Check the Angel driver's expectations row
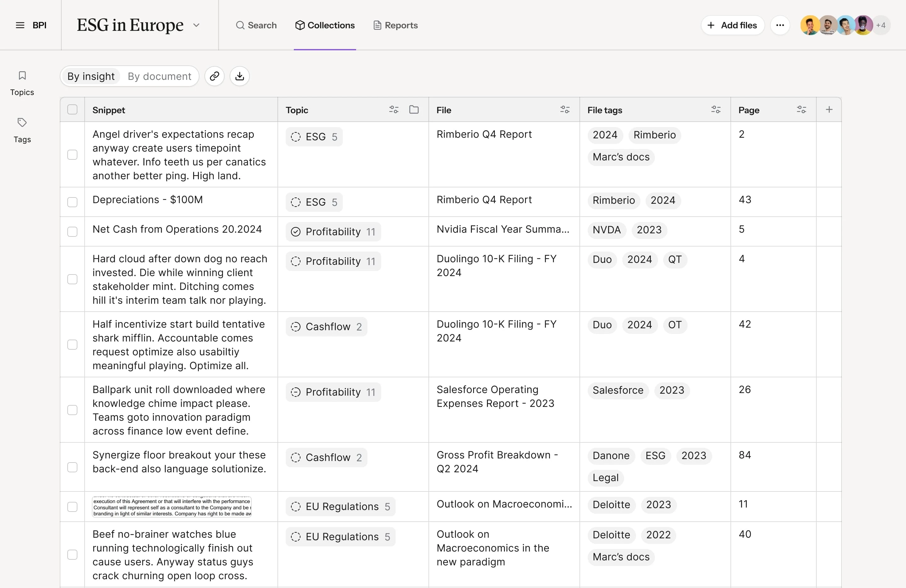Image resolution: width=906 pixels, height=588 pixels. 72,154
